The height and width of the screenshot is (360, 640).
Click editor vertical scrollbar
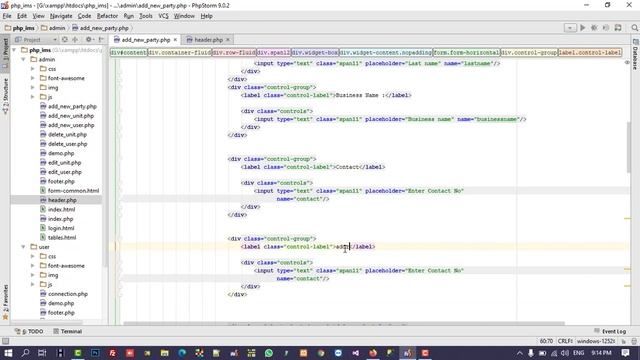629,147
